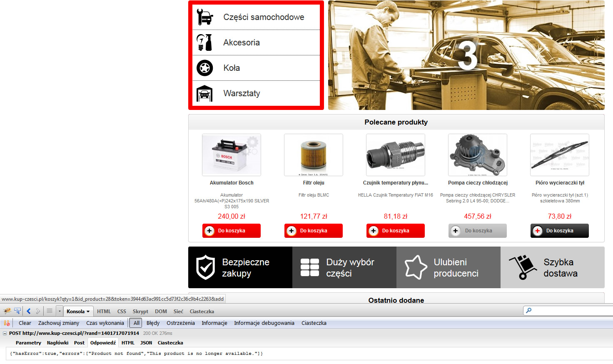613x364 pixels.
Task: Collapse the POST request entry
Action: 5,333
